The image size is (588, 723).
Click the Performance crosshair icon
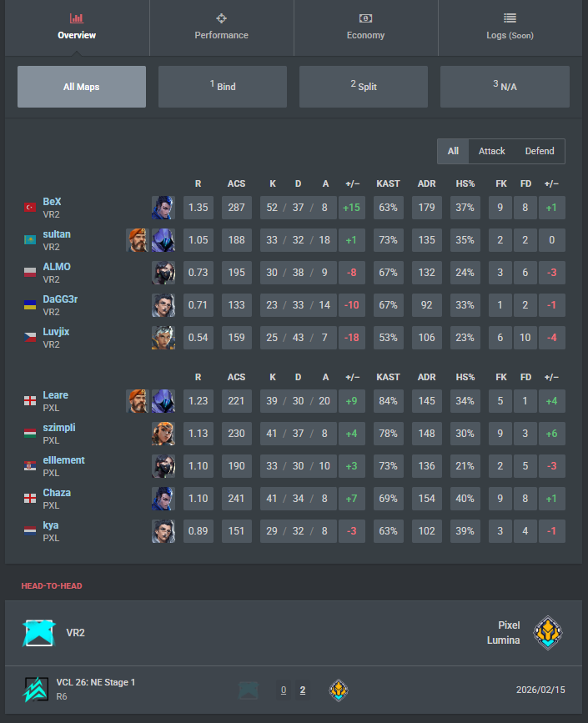[x=221, y=18]
